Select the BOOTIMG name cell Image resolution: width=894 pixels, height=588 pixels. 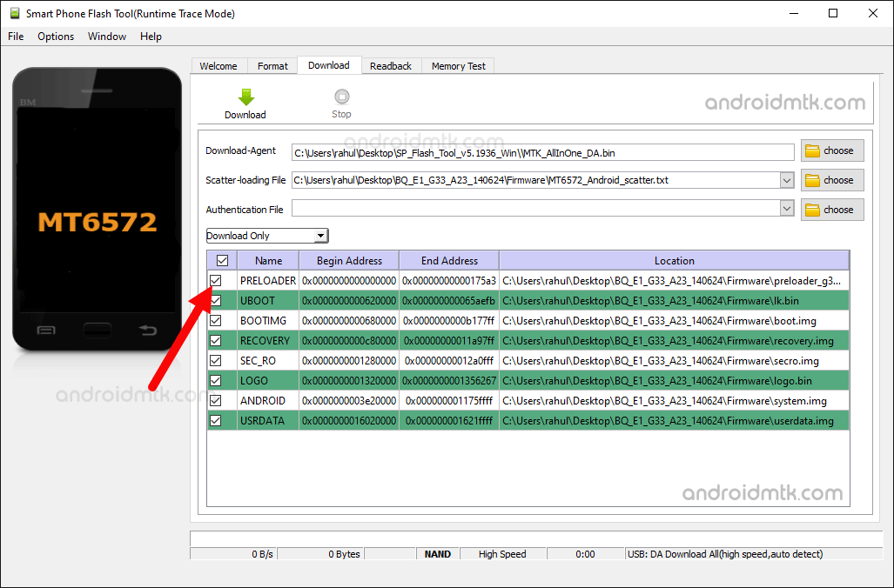click(268, 320)
